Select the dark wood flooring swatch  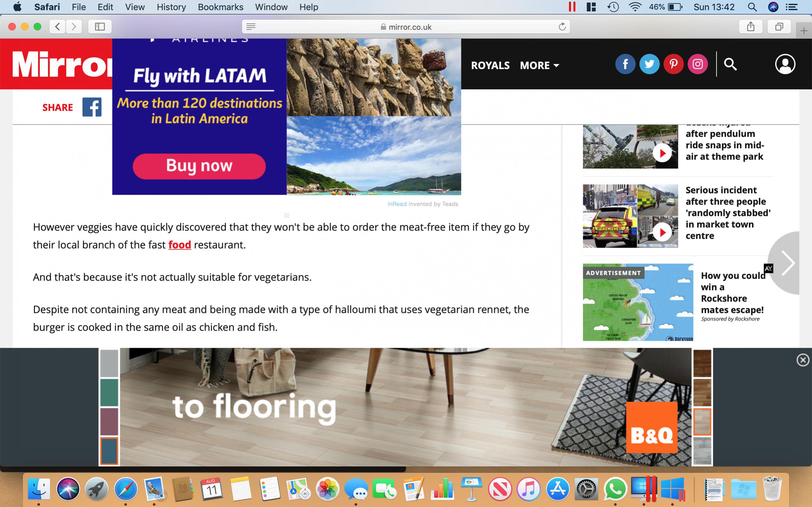tap(702, 363)
